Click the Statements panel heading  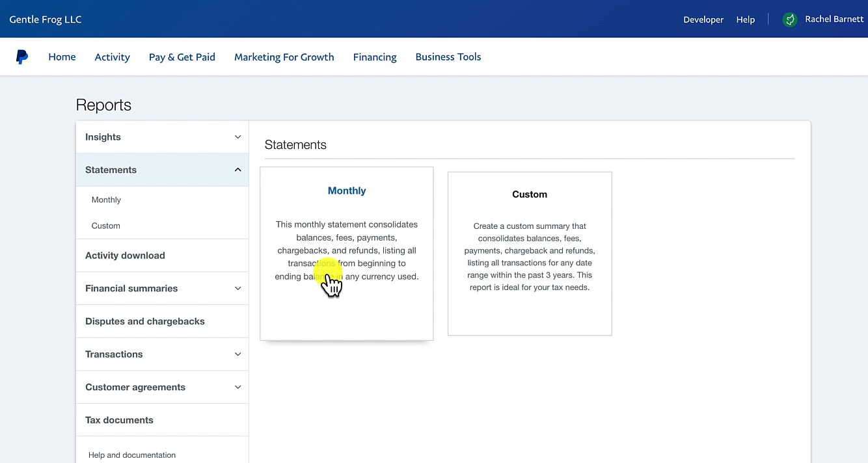click(x=295, y=145)
